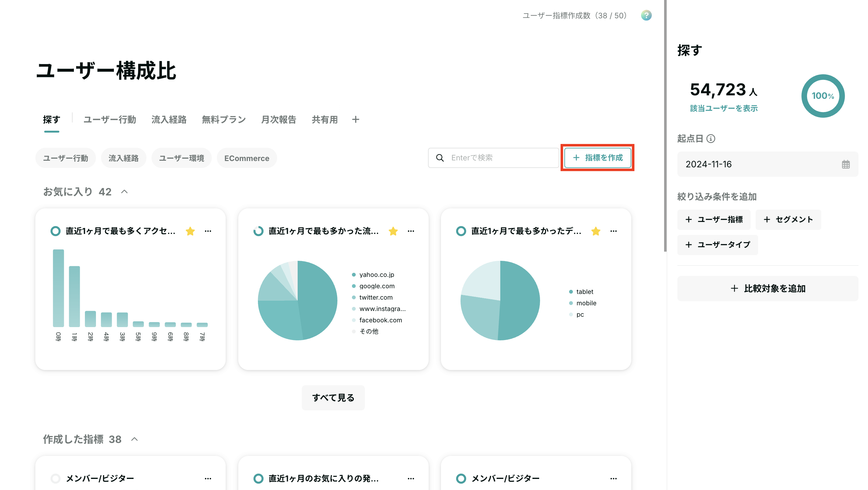Click yahoo.co.jp legend entry
868x490 pixels.
(373, 275)
